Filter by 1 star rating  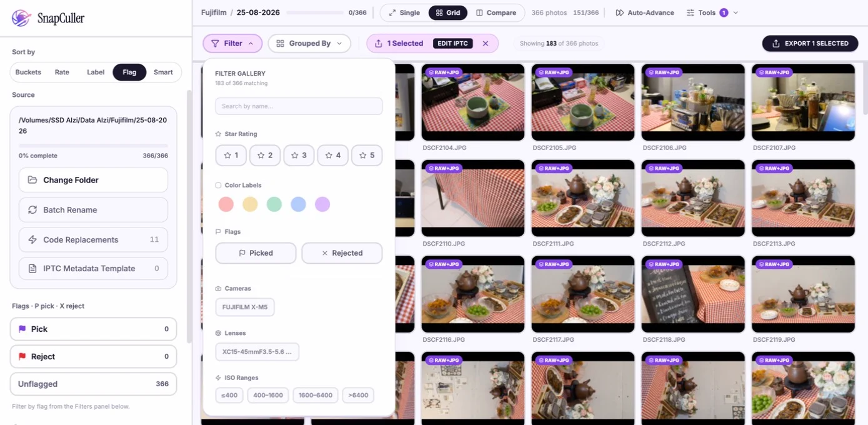click(231, 155)
